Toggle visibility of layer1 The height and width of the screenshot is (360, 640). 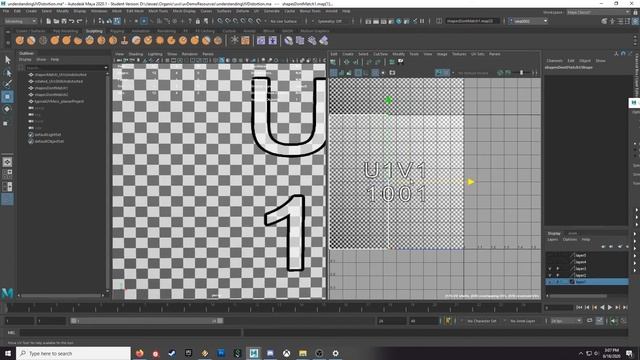pos(550,282)
